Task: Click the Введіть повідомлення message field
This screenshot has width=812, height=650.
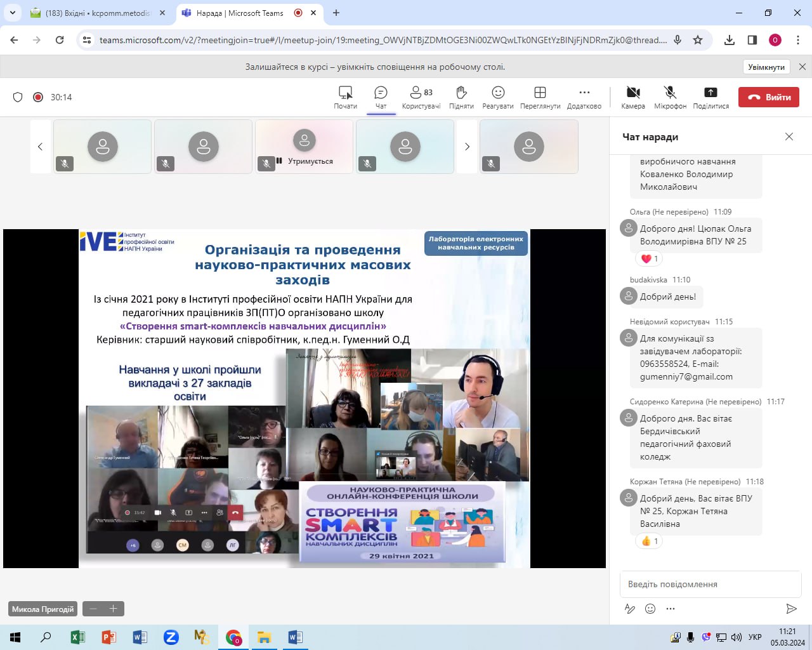Action: click(x=710, y=584)
